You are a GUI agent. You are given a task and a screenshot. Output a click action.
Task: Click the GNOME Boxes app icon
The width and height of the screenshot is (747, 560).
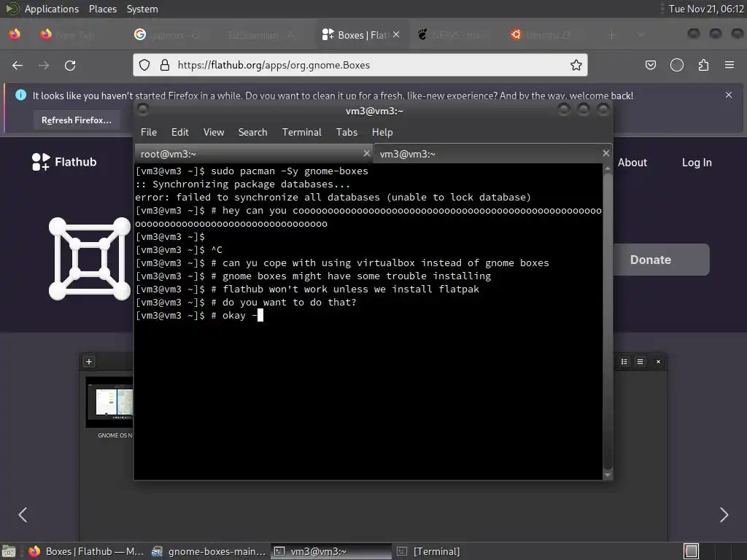tap(90, 259)
